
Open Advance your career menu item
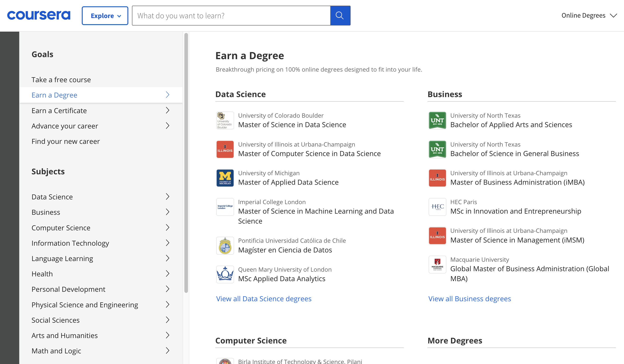[65, 126]
